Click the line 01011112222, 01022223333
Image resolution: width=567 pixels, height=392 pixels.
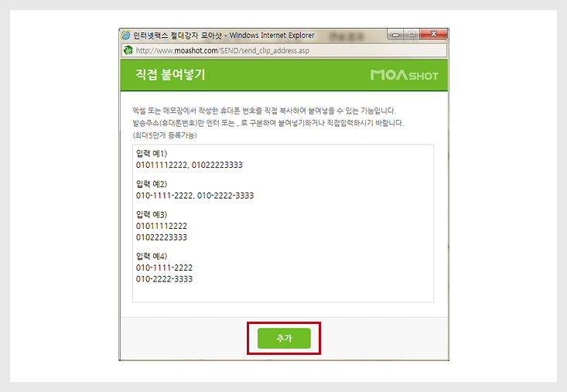point(189,165)
